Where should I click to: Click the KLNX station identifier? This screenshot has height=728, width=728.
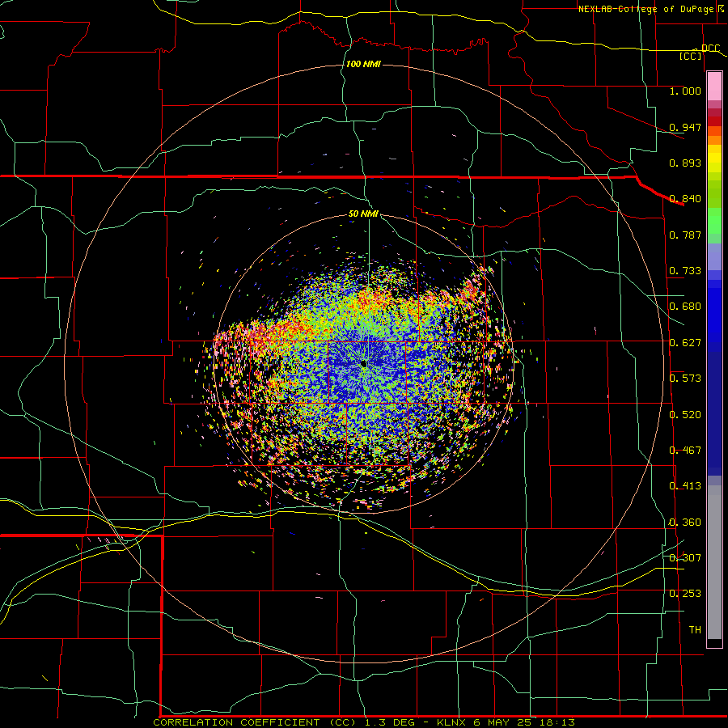click(451, 722)
